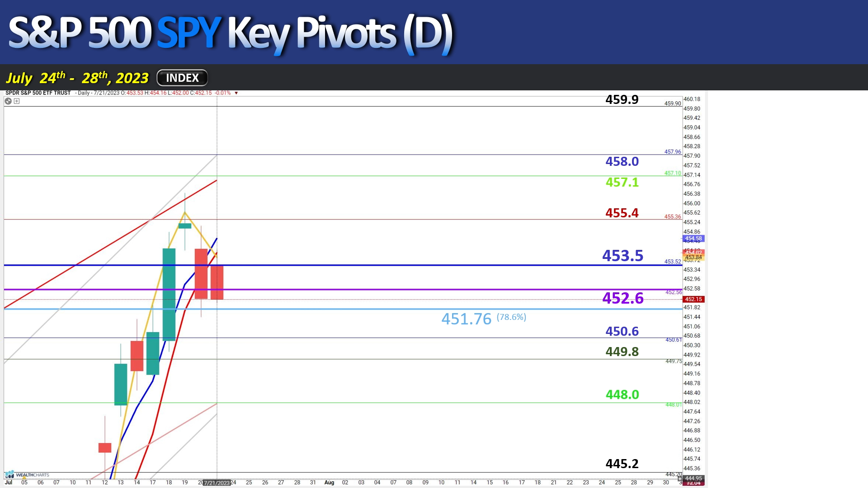Click the small red July 12 candle
Viewport: 868px width, 488px height.
click(x=105, y=448)
